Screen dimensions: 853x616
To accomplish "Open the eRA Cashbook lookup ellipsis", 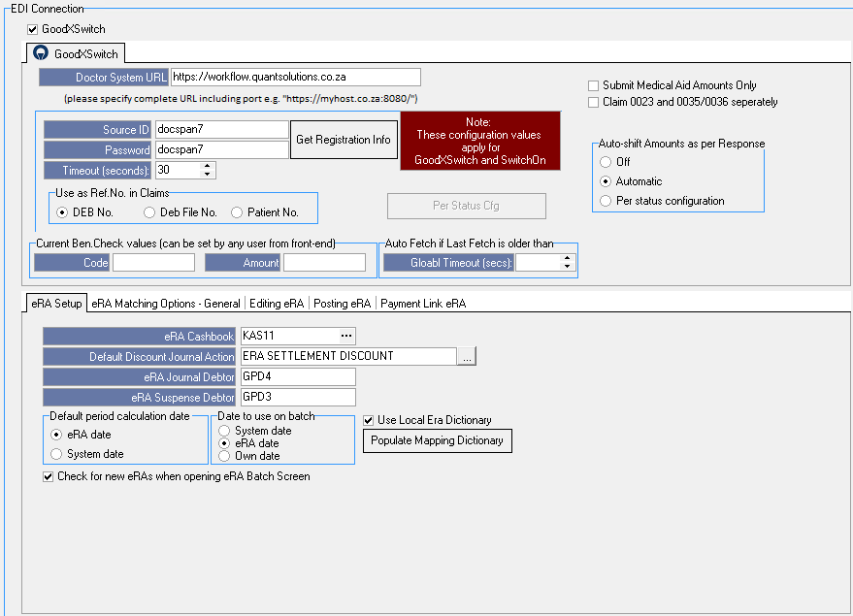I will click(346, 336).
